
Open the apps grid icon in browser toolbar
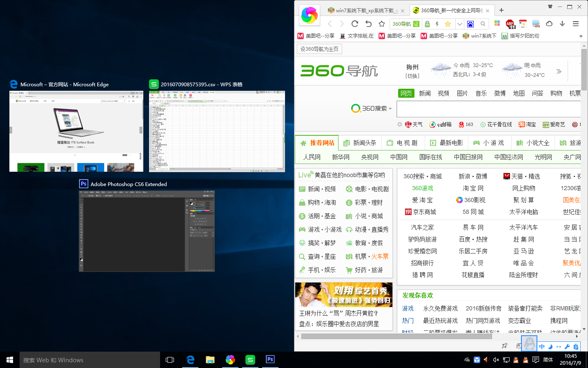497,24
